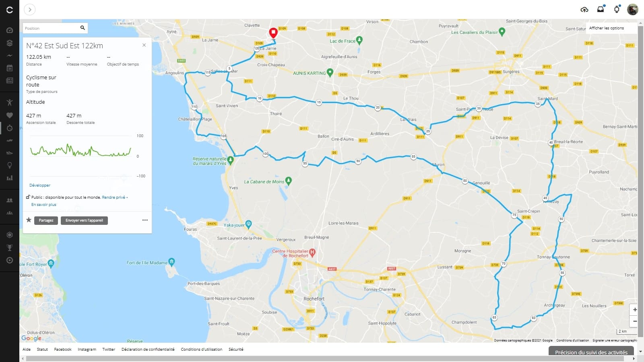Open the notifications inbox icon
This screenshot has height=362, width=644.
point(601,9)
